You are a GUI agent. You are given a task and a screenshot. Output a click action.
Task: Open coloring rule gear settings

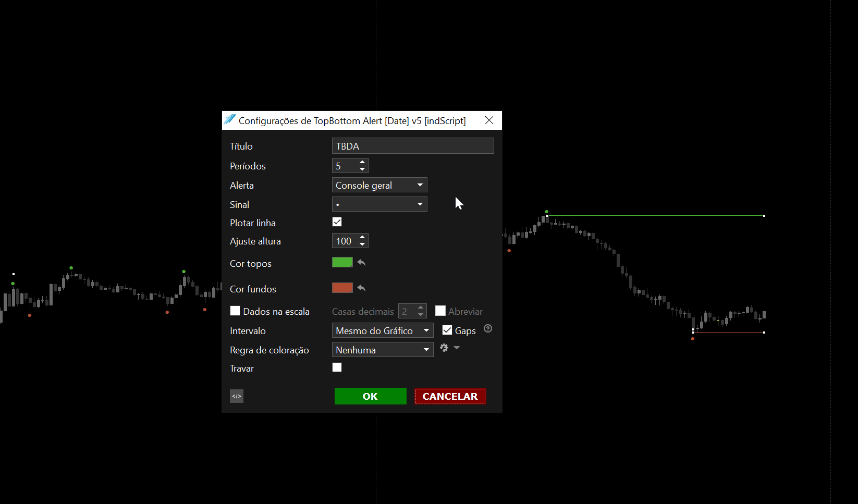click(444, 348)
